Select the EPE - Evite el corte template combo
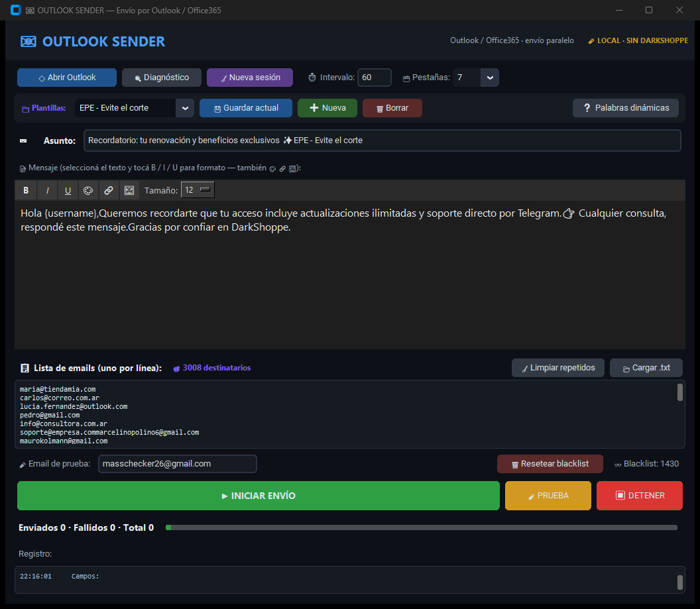Screen dimensions: 700x609 (135, 108)
